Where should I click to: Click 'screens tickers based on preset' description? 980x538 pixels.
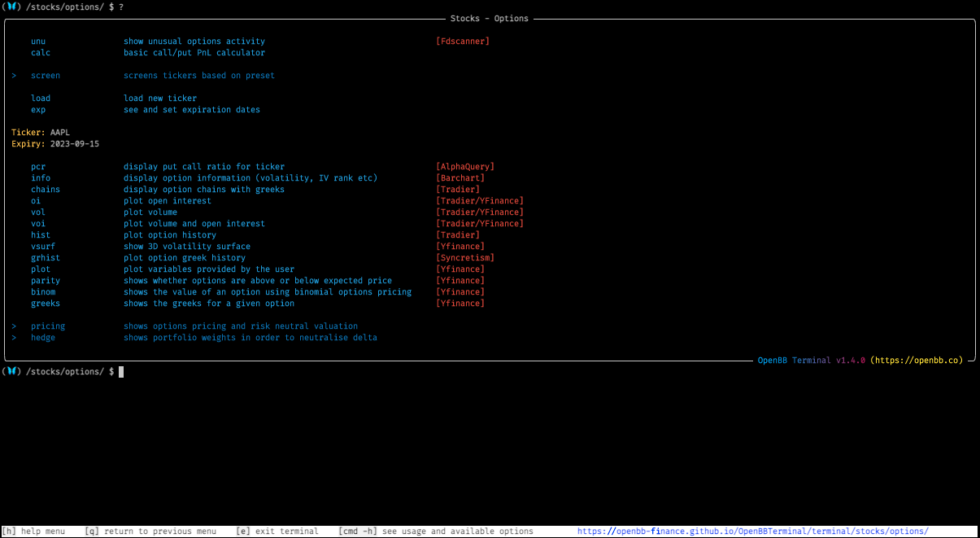coord(199,76)
